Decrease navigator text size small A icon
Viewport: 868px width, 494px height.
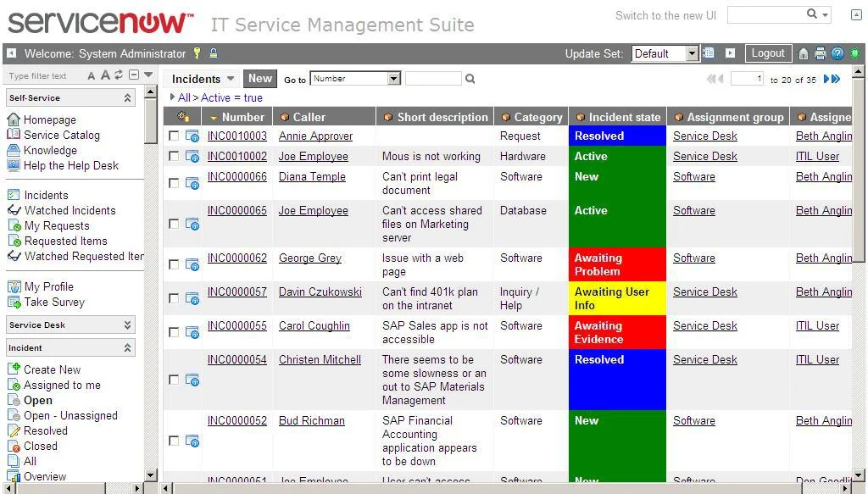92,75
